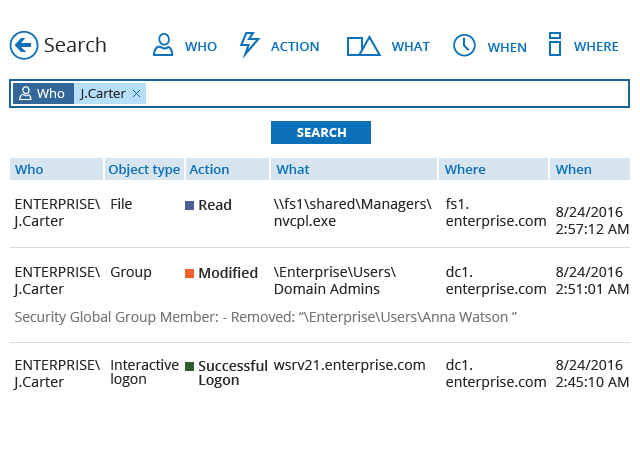Click the 8/24/2016 2:51:01 AM timestamp
Viewport: 640px width, 450px height.
(x=592, y=281)
